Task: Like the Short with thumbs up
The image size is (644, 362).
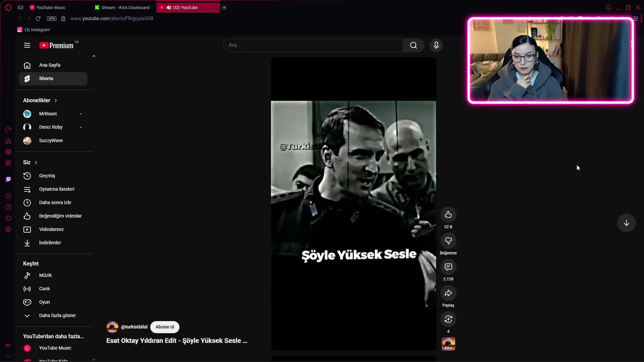Action: [448, 215]
